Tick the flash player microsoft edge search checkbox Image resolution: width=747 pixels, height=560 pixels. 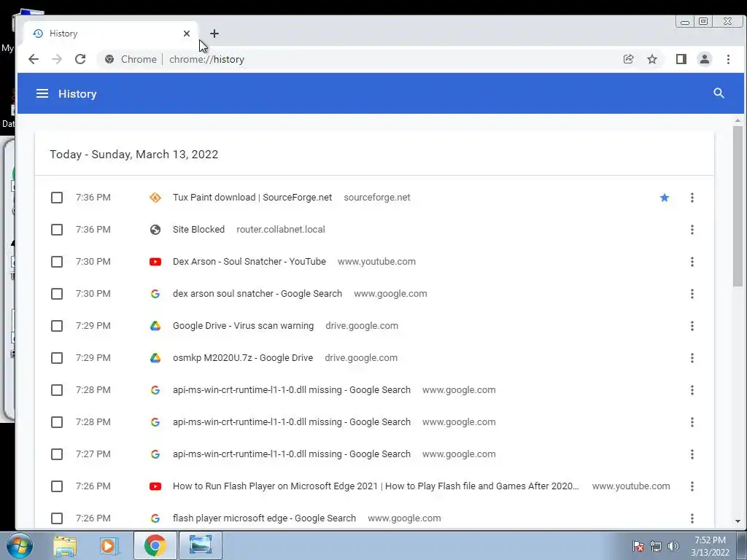57,518
